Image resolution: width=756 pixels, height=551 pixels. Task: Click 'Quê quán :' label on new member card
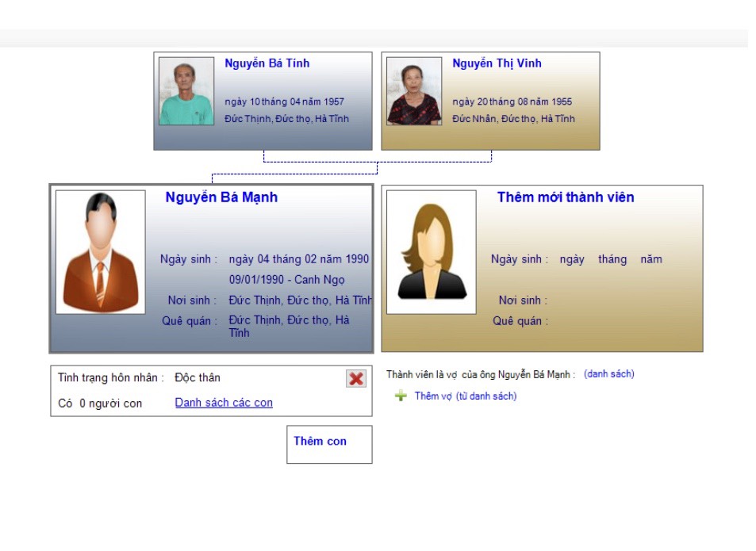pyautogui.click(x=520, y=321)
